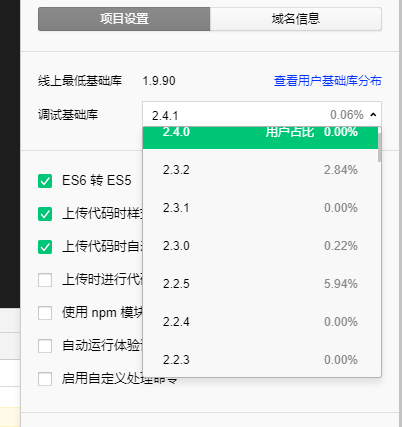Pick version 2.2.3 list entry
Screen dimensions: 402x427
(260, 360)
